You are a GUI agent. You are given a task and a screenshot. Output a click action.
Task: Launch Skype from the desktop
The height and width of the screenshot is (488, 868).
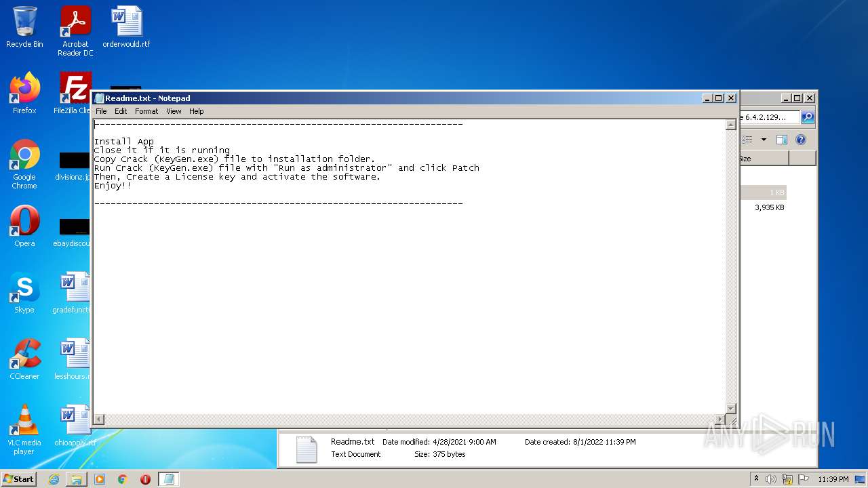tap(24, 293)
